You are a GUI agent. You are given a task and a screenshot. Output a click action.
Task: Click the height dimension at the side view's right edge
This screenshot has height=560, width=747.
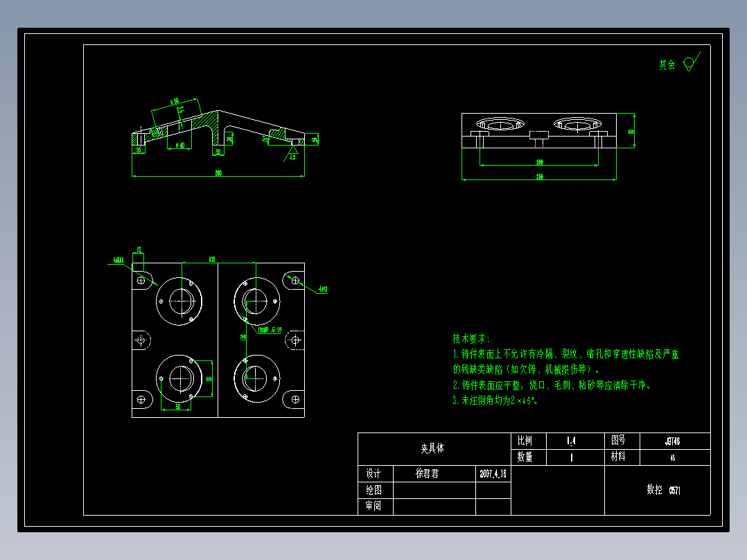(631, 131)
